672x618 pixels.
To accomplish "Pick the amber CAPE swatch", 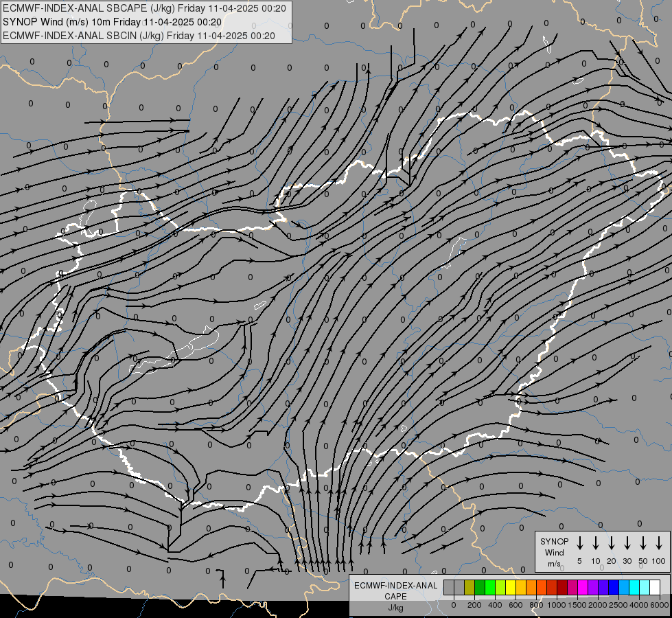I will pos(521,587).
